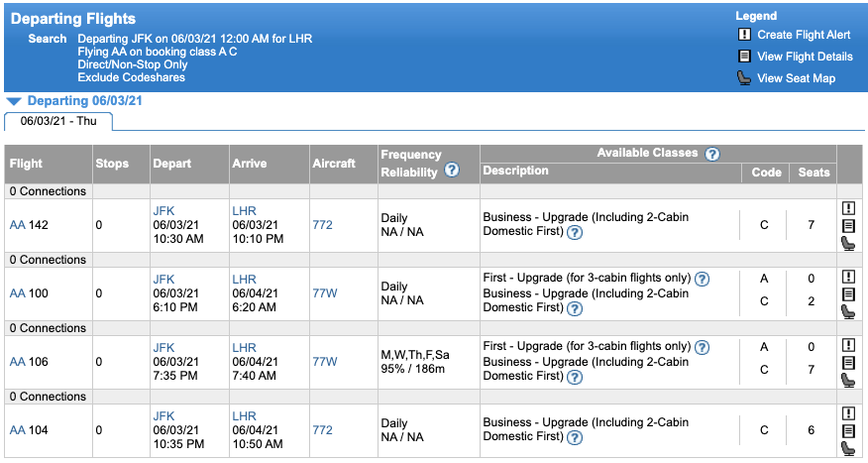This screenshot has width=868, height=463.
Task: Create a flight alert for AA 142
Action: pos(848,208)
